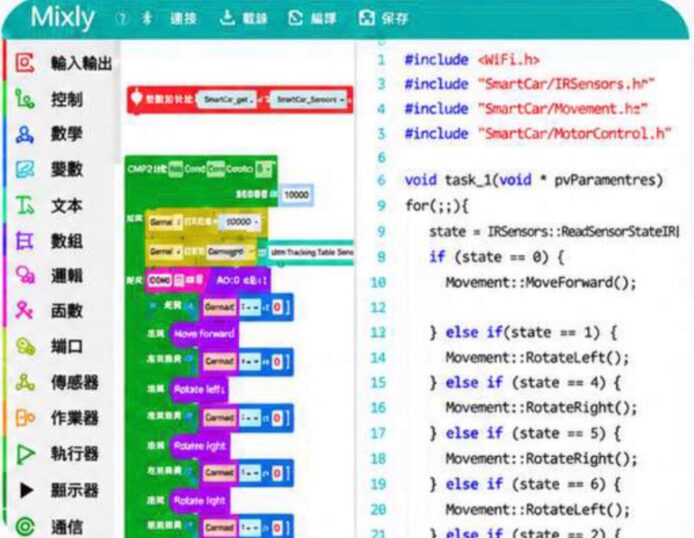Click the 傳感器 category icon
694x538 pixels.
click(25, 382)
